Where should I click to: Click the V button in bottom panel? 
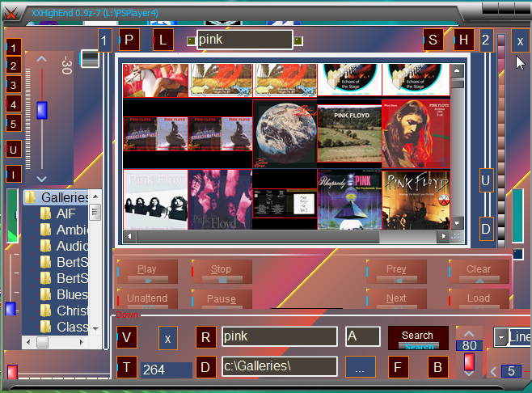127,337
